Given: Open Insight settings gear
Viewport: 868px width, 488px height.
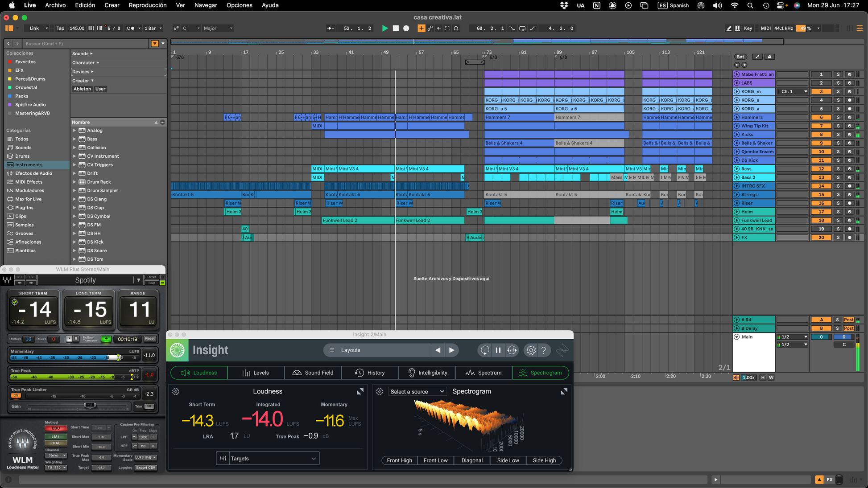Looking at the screenshot, I should point(531,350).
